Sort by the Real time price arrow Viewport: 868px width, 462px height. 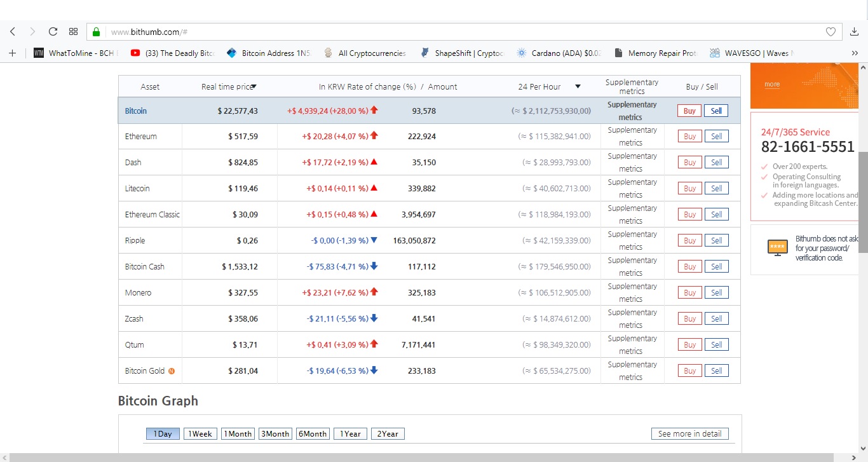pyautogui.click(x=254, y=87)
